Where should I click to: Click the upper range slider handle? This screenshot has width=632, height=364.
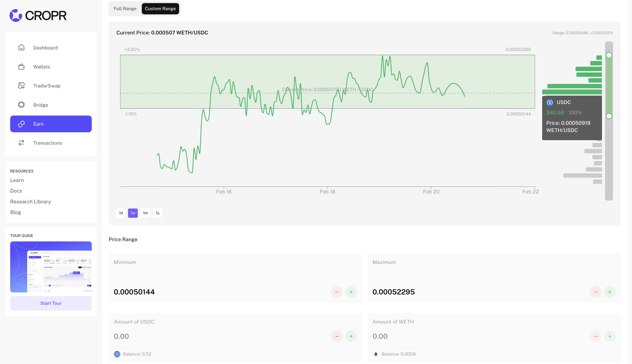[x=609, y=55]
